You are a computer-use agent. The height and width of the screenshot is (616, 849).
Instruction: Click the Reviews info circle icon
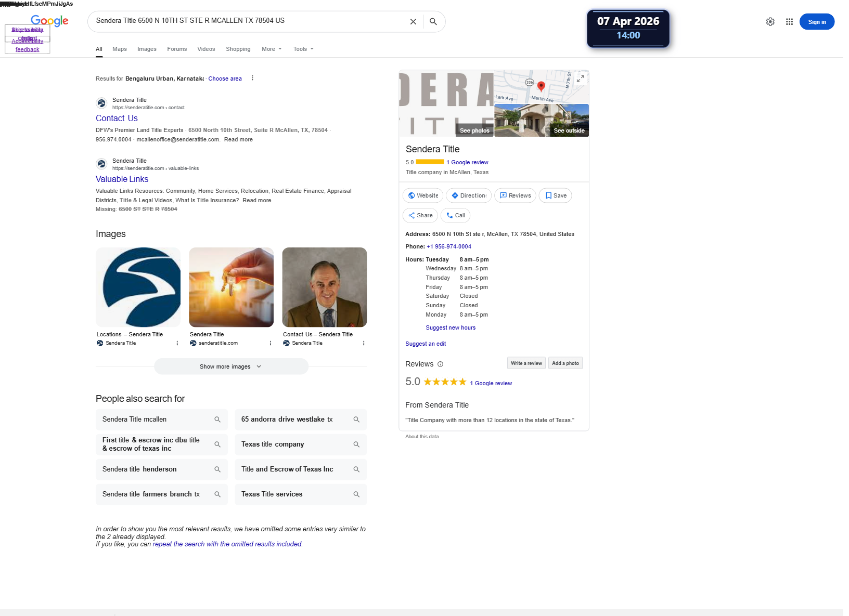pyautogui.click(x=440, y=364)
